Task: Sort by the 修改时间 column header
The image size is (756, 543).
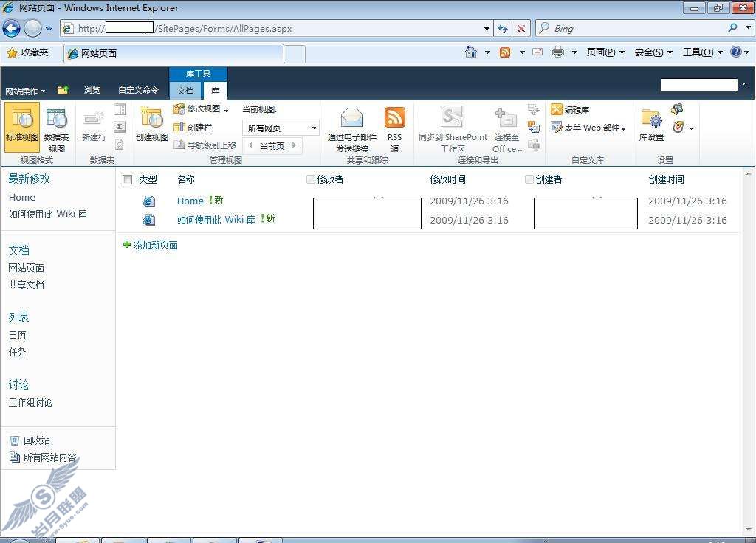Action: tap(447, 180)
